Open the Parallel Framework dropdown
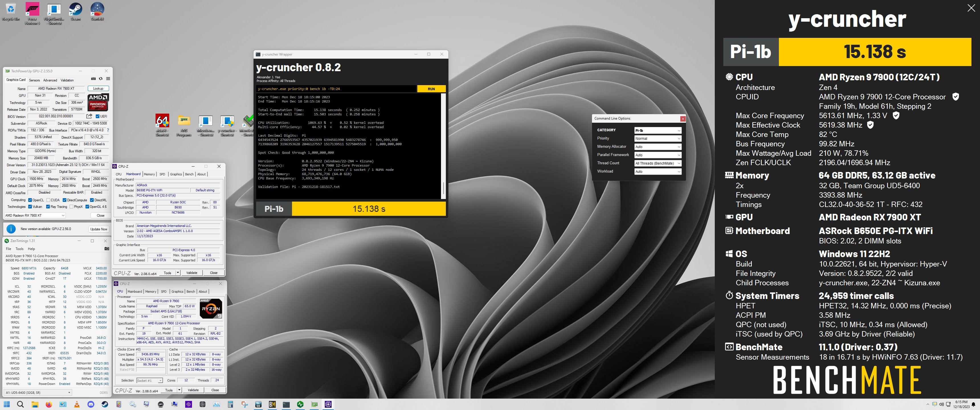 (658, 155)
